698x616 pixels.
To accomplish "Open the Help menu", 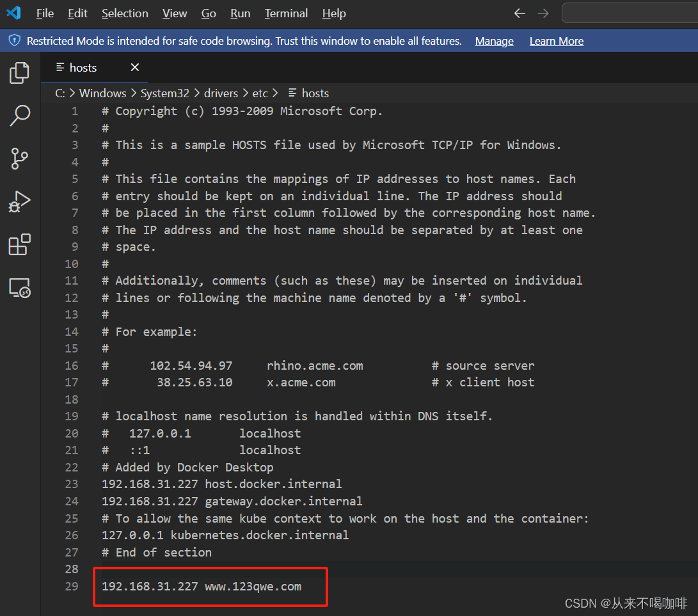I will [x=334, y=13].
